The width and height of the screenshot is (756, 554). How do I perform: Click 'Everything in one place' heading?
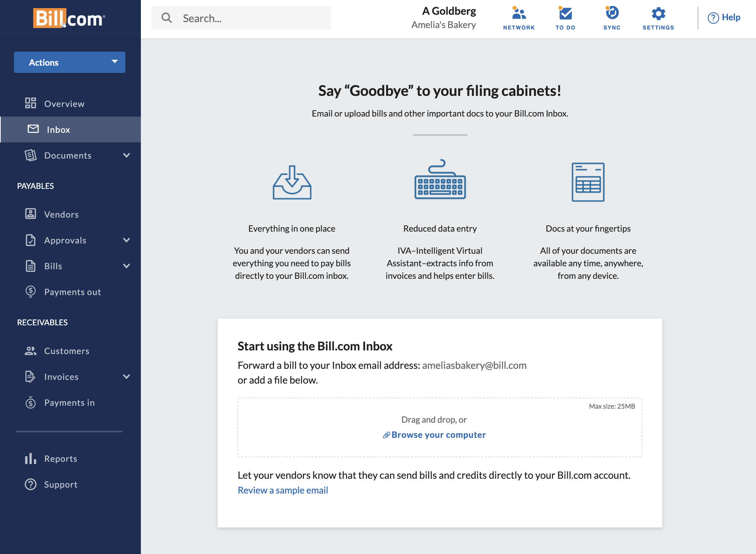(292, 229)
